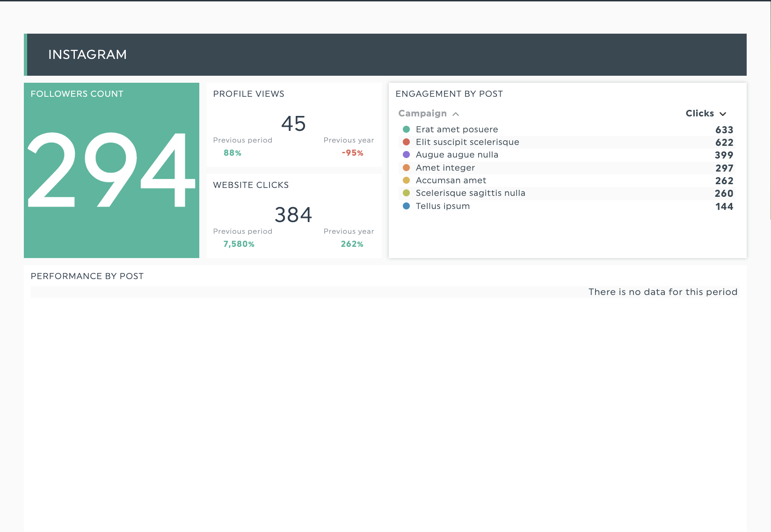Select the Elit suscipit scelerisque row

tap(567, 142)
